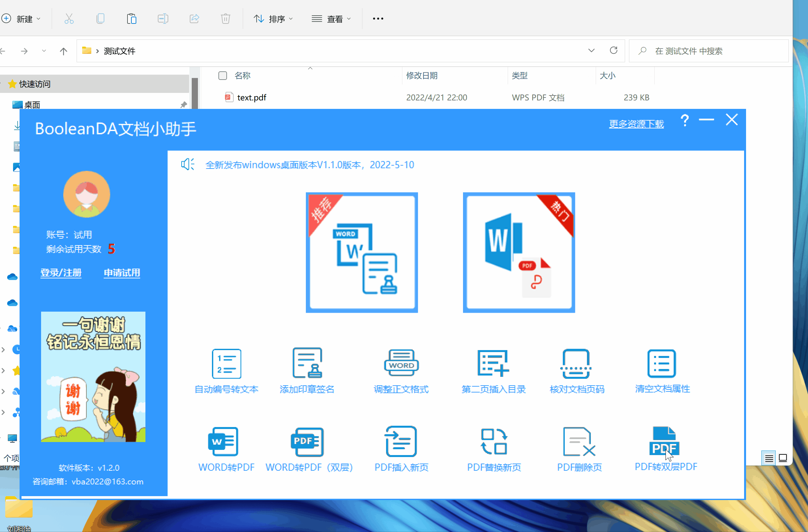Select the PDF插入新页 icon
The image size is (808, 532).
(x=401, y=441)
